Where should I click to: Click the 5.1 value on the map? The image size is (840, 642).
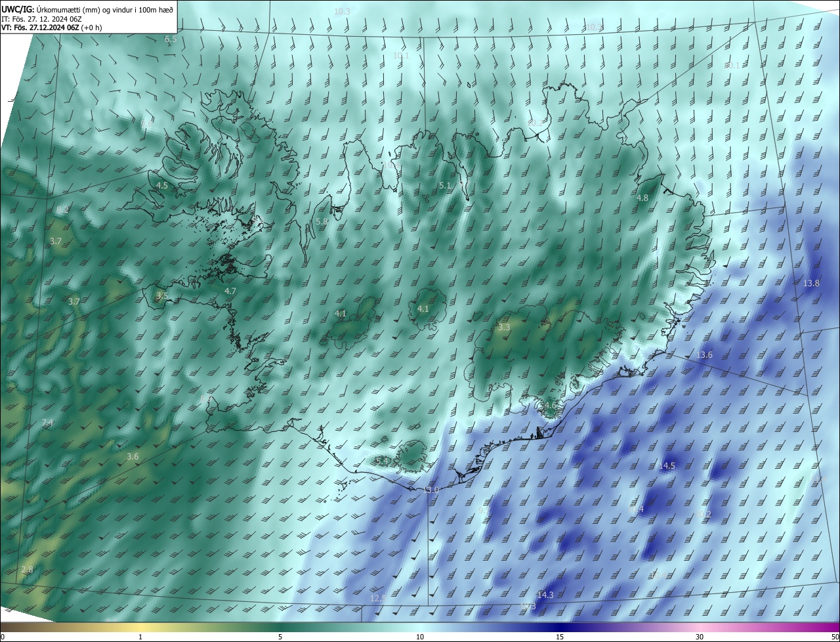tap(445, 186)
